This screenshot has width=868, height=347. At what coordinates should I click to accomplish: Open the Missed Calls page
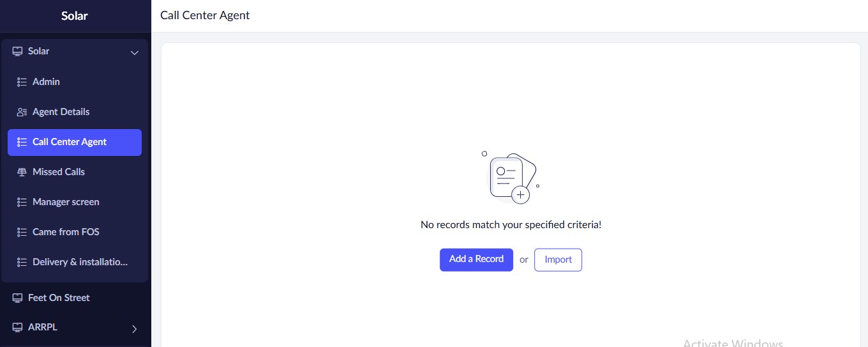59,172
